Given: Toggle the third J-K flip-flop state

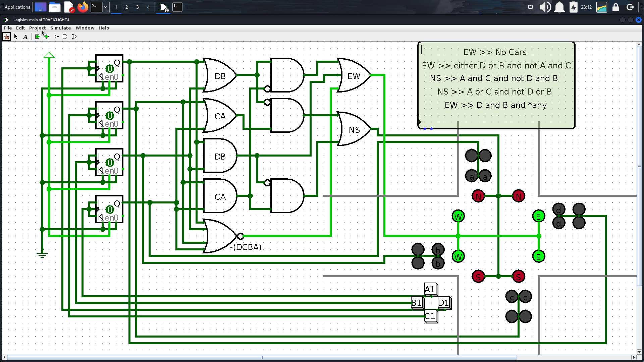Looking at the screenshot, I should [110, 163].
